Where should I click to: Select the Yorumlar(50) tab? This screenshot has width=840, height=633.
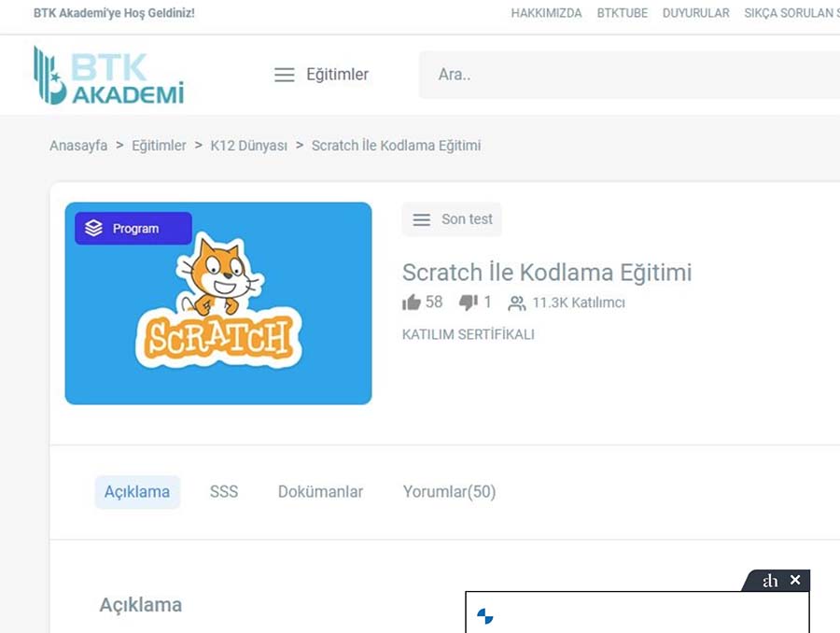pos(450,491)
